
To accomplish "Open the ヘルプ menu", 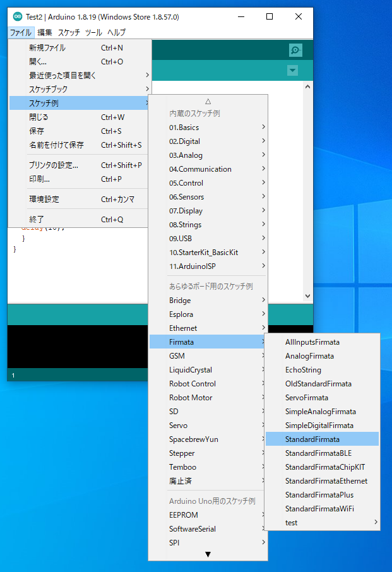I will point(116,32).
